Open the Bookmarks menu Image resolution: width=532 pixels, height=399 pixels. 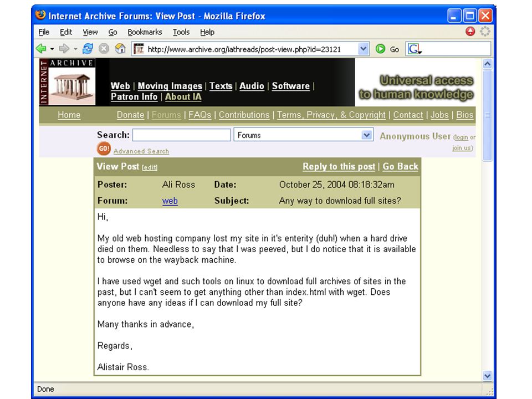(145, 32)
